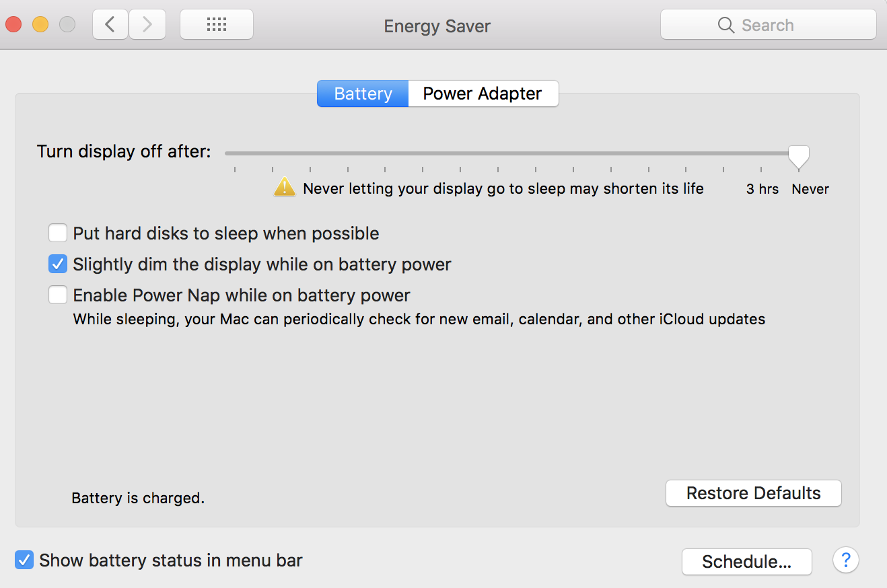Viewport: 887px width, 588px height.
Task: Open help with the question mark button
Action: click(x=846, y=560)
